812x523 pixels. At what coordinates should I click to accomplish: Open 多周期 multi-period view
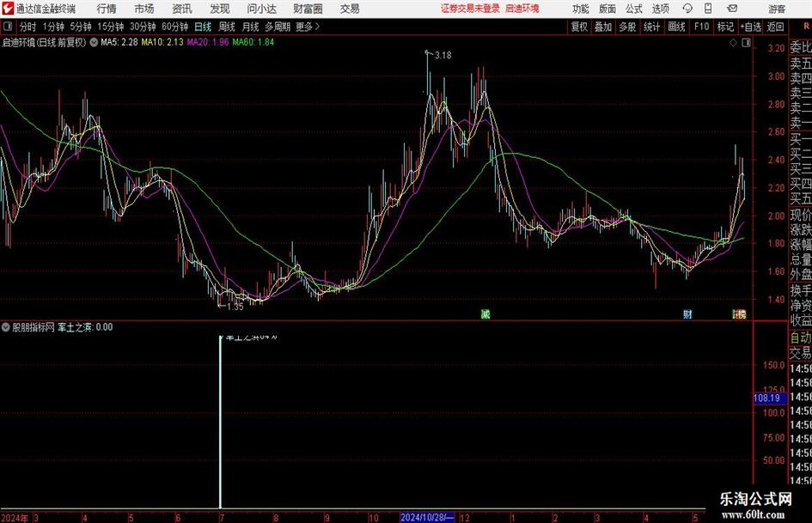(278, 27)
